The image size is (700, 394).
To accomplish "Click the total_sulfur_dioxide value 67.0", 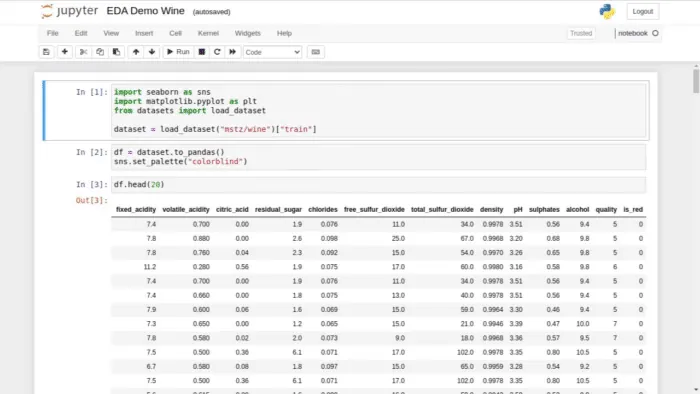I will (x=467, y=238).
